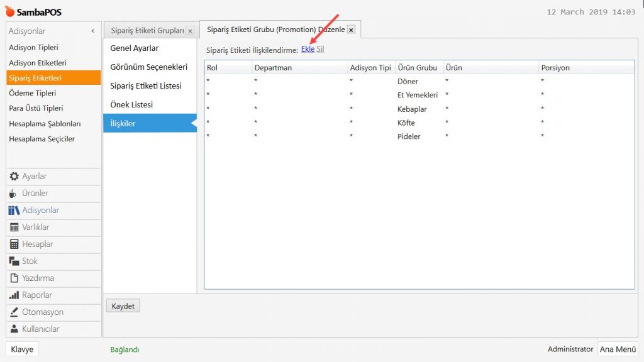Open Hesaplar calculator icon section
The height and width of the screenshot is (362, 644).
(x=14, y=244)
